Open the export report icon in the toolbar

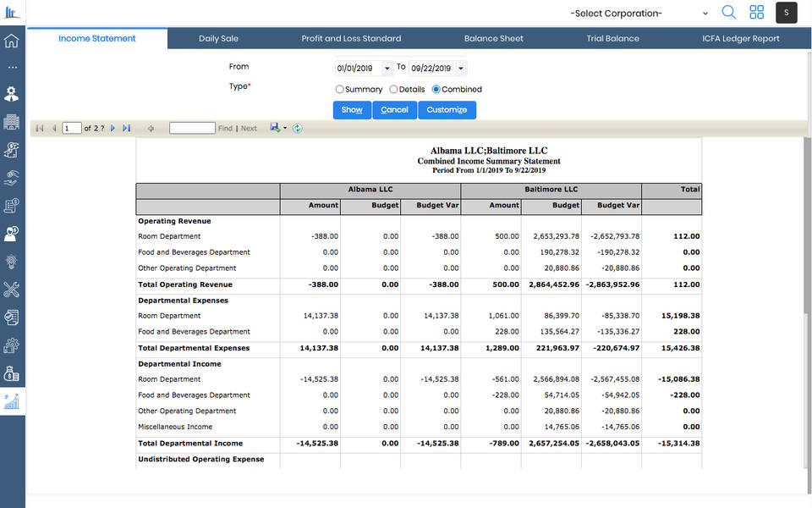pos(273,128)
